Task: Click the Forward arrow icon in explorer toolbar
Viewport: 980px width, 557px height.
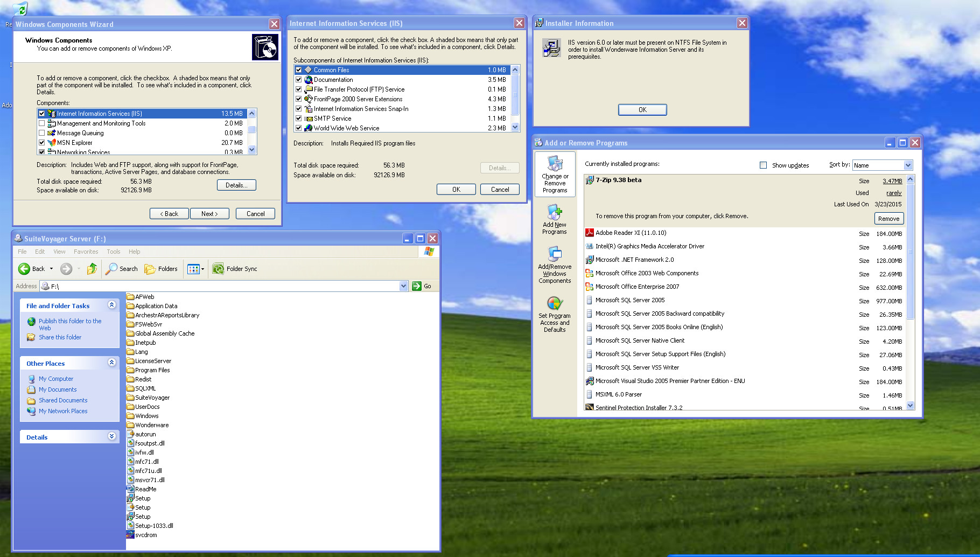Action: point(66,269)
